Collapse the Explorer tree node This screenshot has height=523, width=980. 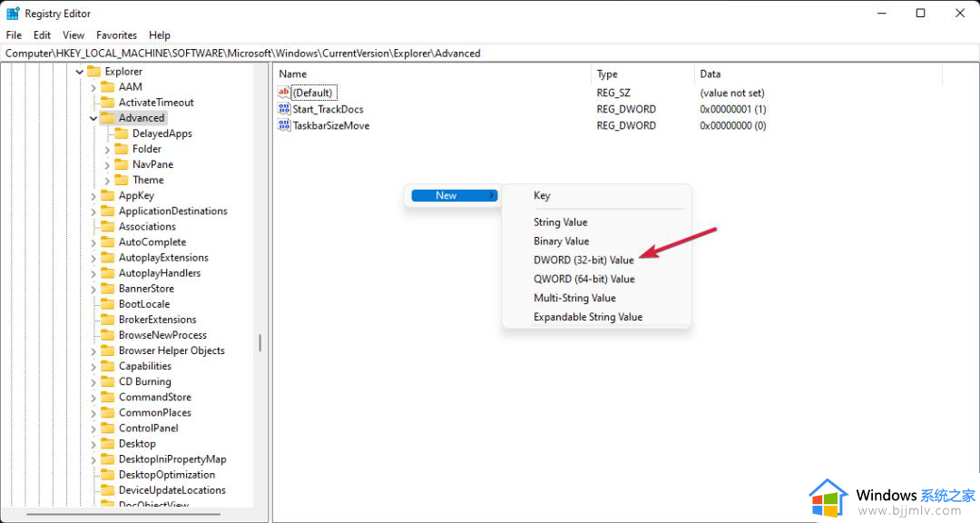(79, 72)
